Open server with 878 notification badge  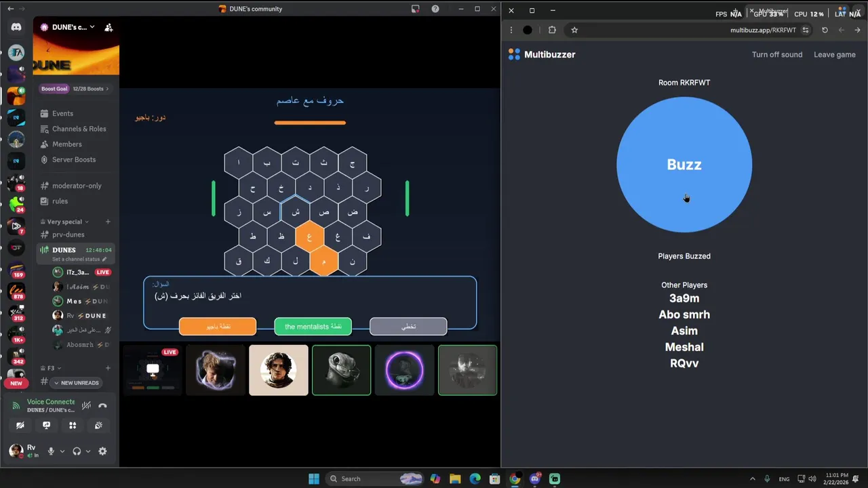pos(16,291)
